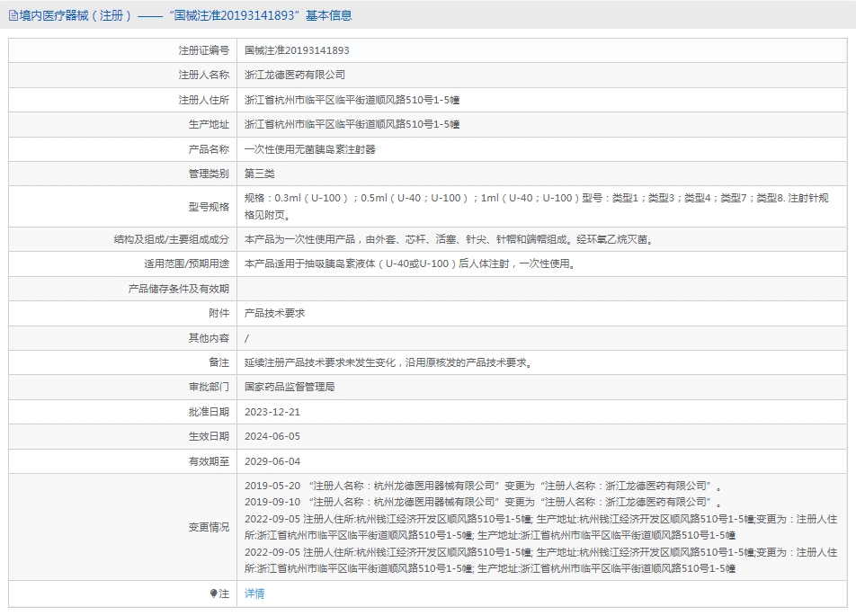Click the 2019-05-20 change record line
Image resolution: width=856 pixels, height=616 pixels.
483,486
